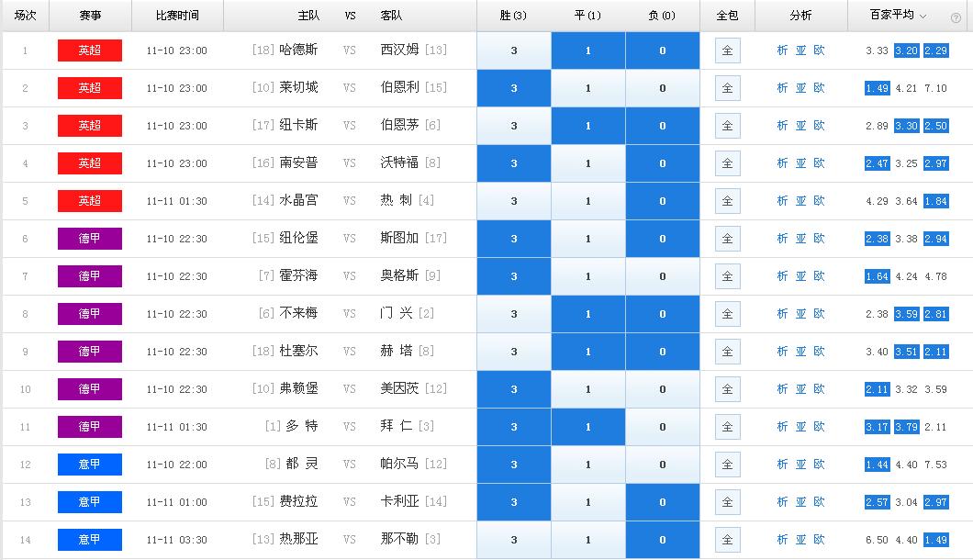Open away team 卡利亚 link
This screenshot has width=973, height=560.
(x=399, y=502)
